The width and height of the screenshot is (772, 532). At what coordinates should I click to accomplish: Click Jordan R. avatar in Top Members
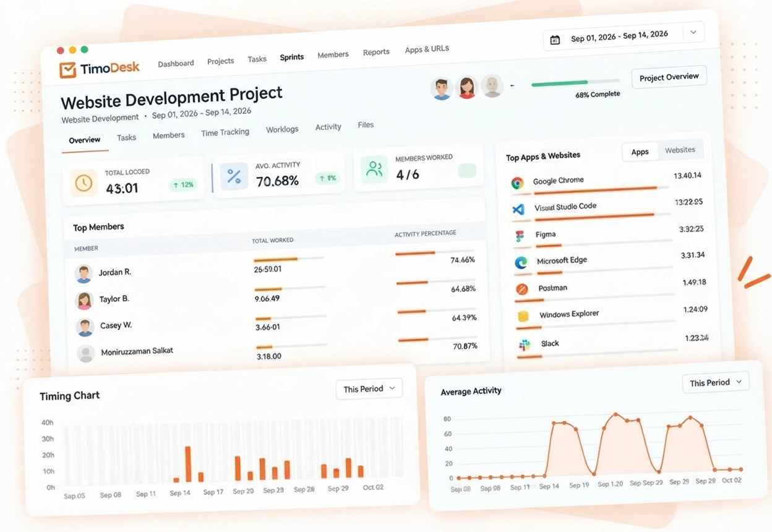tap(84, 273)
